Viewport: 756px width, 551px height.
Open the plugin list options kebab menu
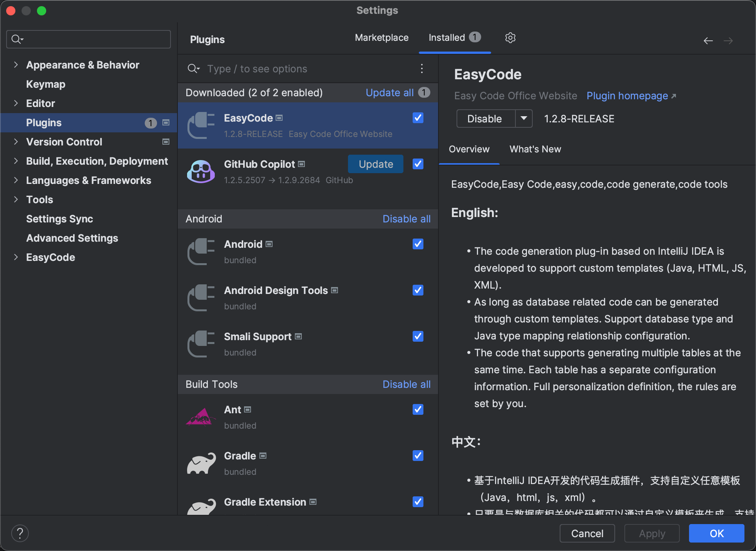pos(422,69)
